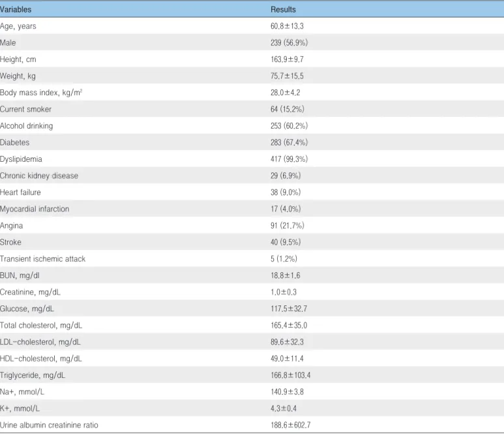Click the 'Urine albumin creatinine ratio' label
Screen dimensions: 504x434
click(49, 426)
